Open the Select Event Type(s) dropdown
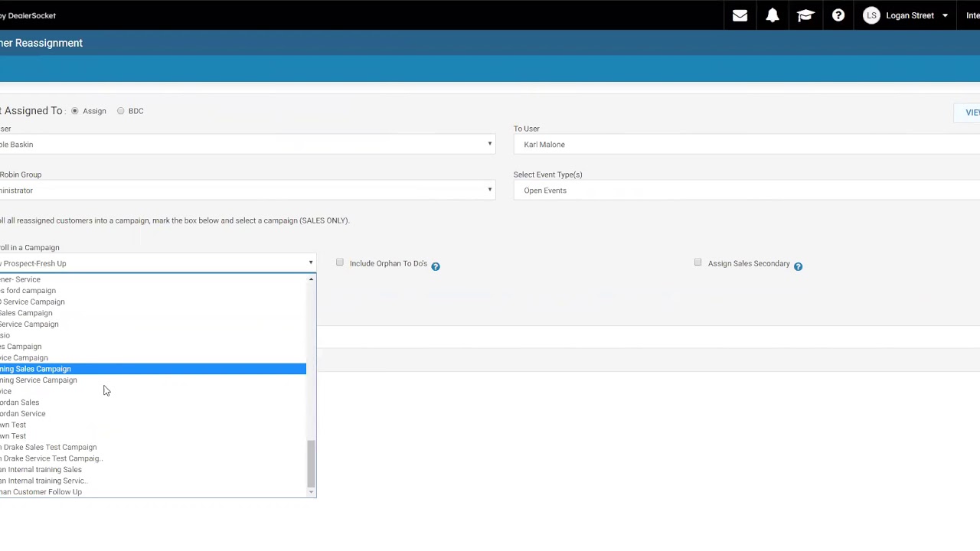The image size is (980, 551). pos(746,190)
